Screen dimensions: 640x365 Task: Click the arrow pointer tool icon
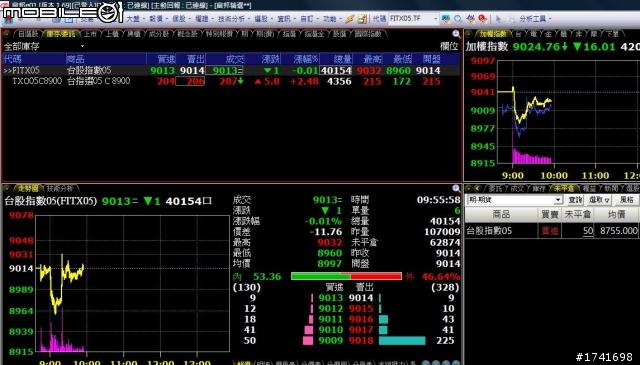(498, 19)
